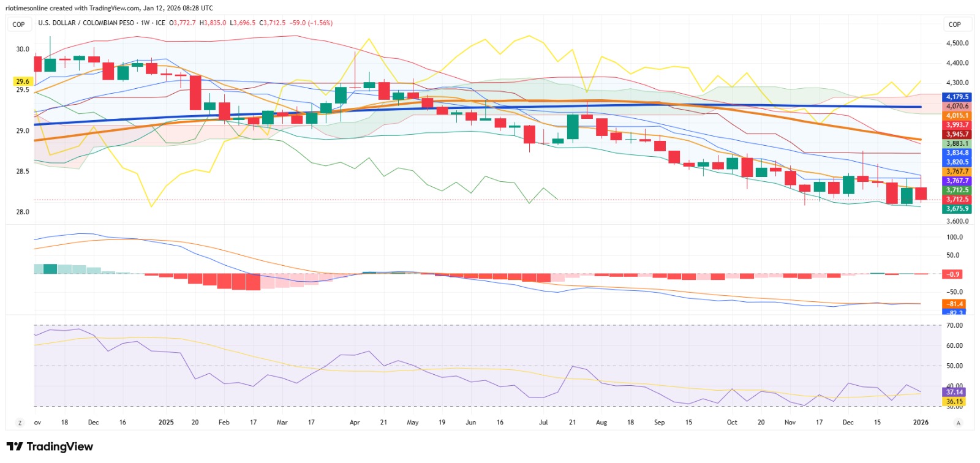The height and width of the screenshot is (463, 980).
Task: Select the 1W interval label
Action: point(145,23)
